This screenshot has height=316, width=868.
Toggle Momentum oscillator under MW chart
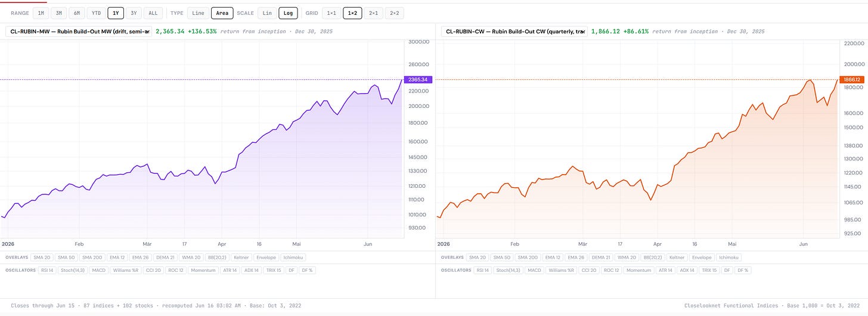[x=203, y=270]
